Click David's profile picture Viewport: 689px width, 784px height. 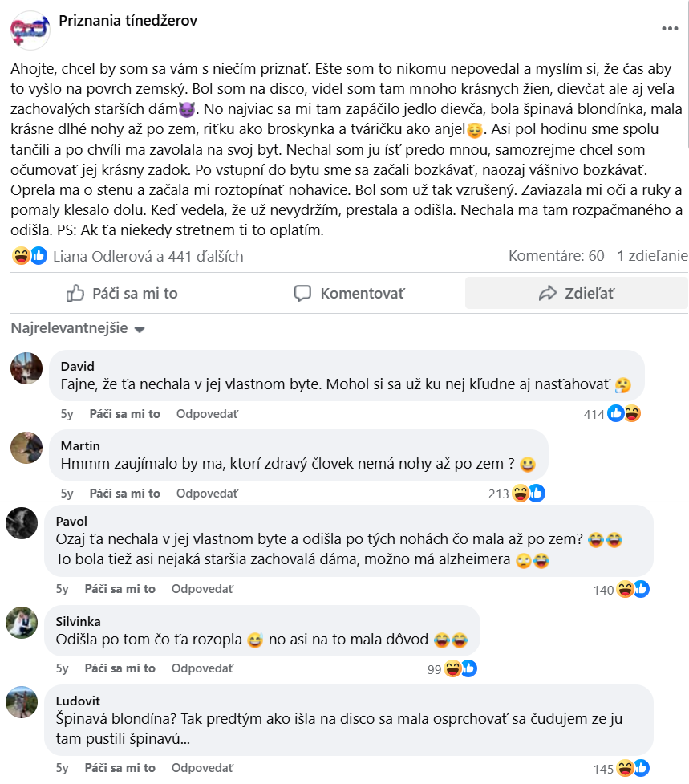tap(26, 369)
